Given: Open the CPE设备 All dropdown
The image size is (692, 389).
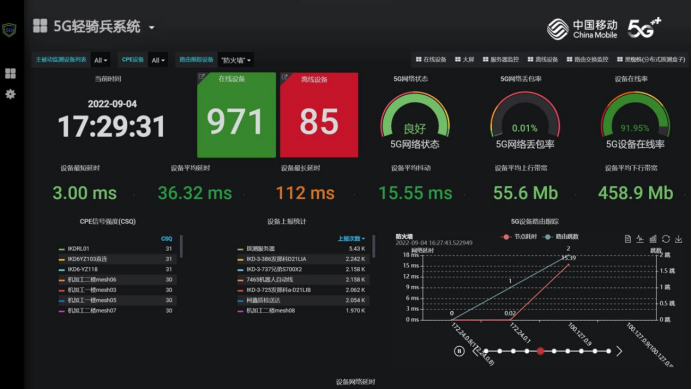Looking at the screenshot, I should point(158,60).
